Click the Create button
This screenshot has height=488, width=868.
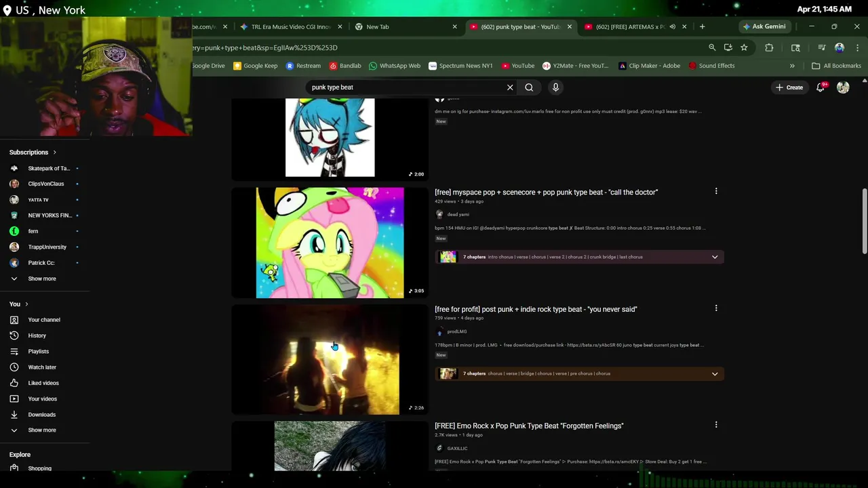coord(789,87)
